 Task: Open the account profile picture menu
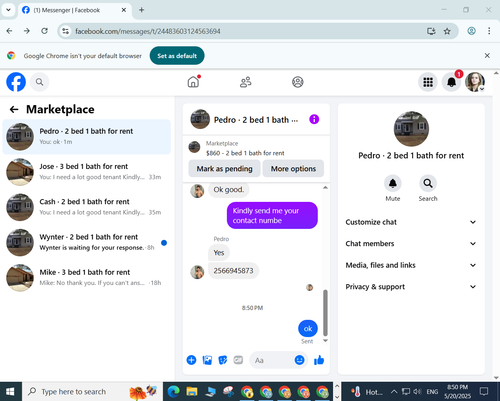pyautogui.click(x=475, y=82)
